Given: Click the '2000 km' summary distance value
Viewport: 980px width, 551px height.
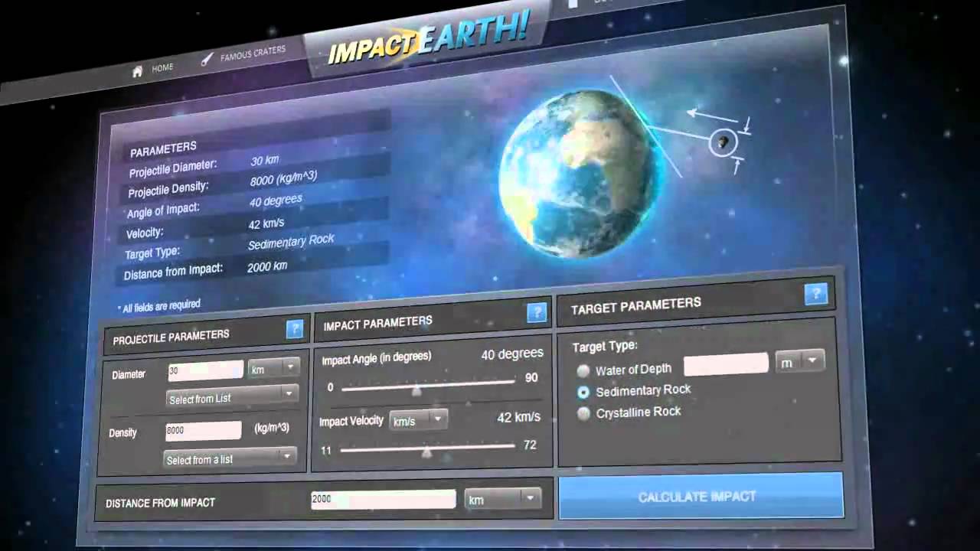Looking at the screenshot, I should tap(267, 267).
